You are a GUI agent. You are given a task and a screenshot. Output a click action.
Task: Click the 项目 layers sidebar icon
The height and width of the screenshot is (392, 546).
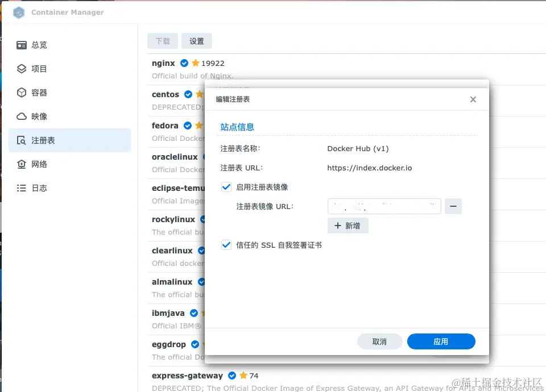22,69
